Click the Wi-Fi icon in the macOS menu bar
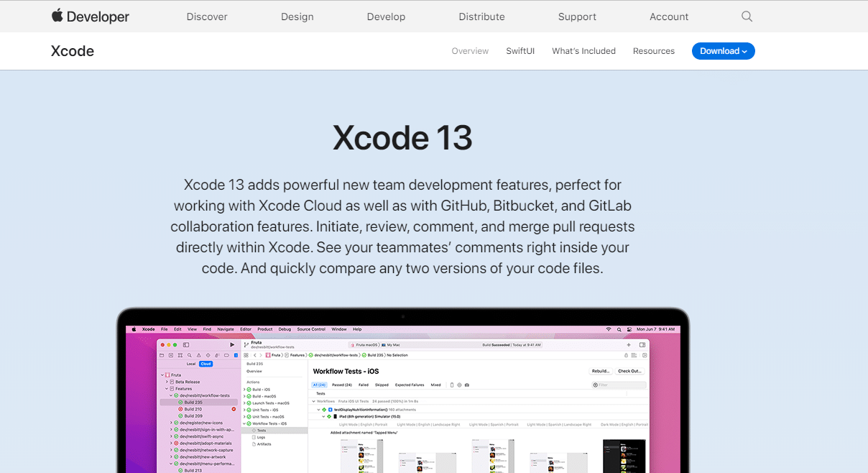 [609, 329]
